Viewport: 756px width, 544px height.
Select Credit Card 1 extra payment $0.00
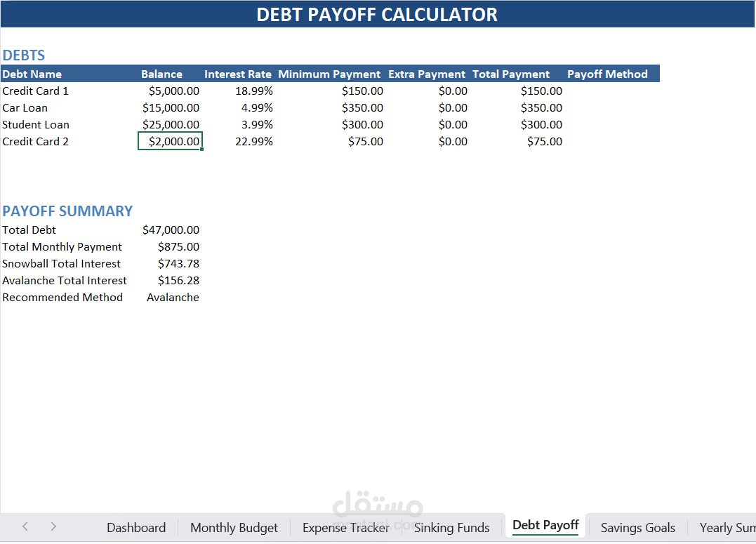click(x=453, y=91)
